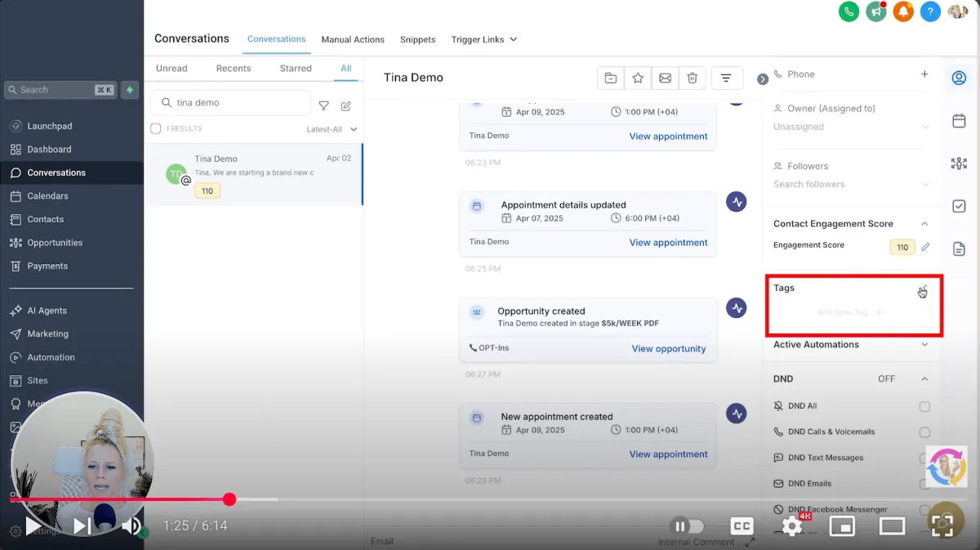Viewport: 980px width, 550px height.
Task: Click Add new Tag field
Action: pos(851,312)
